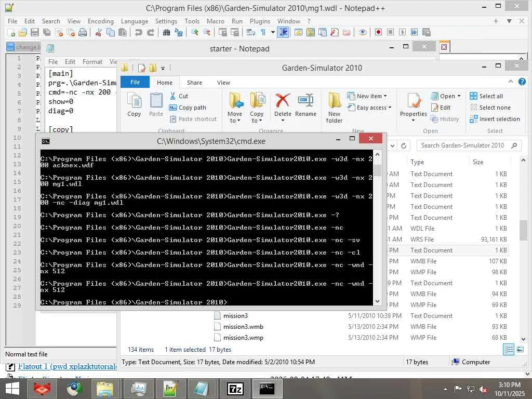Switch to the Share tab in Explorer
Screen dimensions: 532x399
coord(194,83)
